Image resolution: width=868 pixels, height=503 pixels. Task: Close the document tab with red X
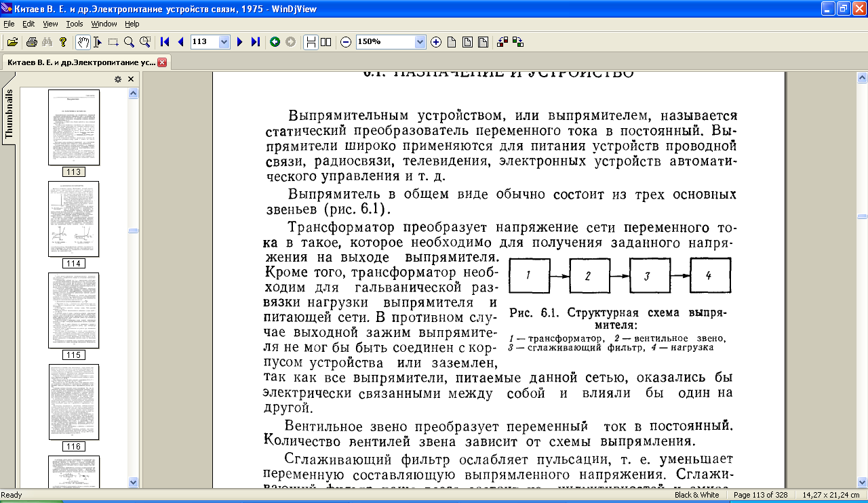(x=162, y=62)
